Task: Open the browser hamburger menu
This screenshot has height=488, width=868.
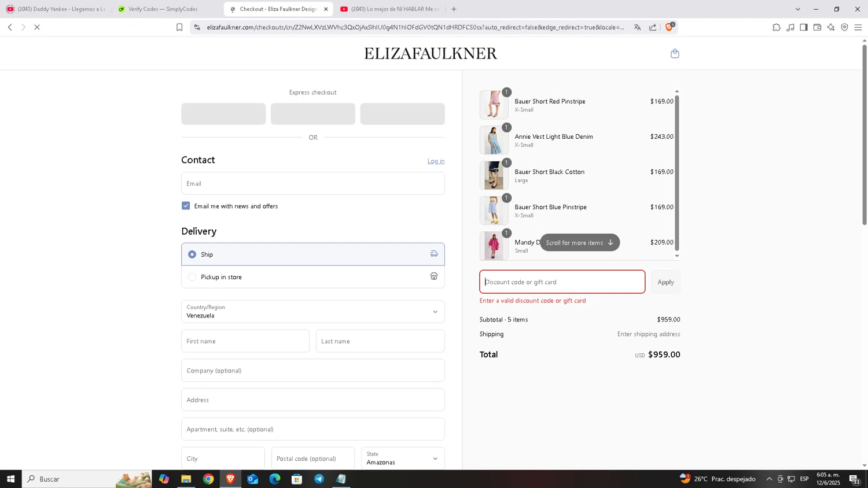Action: click(858, 27)
